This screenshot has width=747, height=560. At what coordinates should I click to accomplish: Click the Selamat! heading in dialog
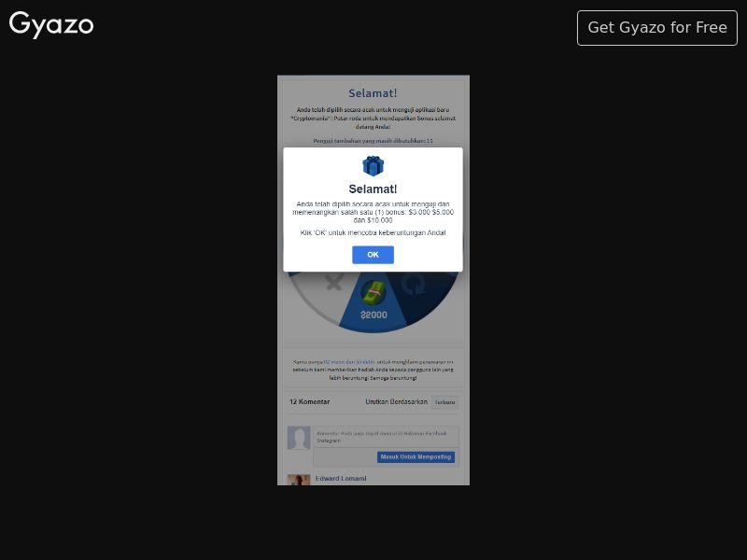tap(373, 189)
